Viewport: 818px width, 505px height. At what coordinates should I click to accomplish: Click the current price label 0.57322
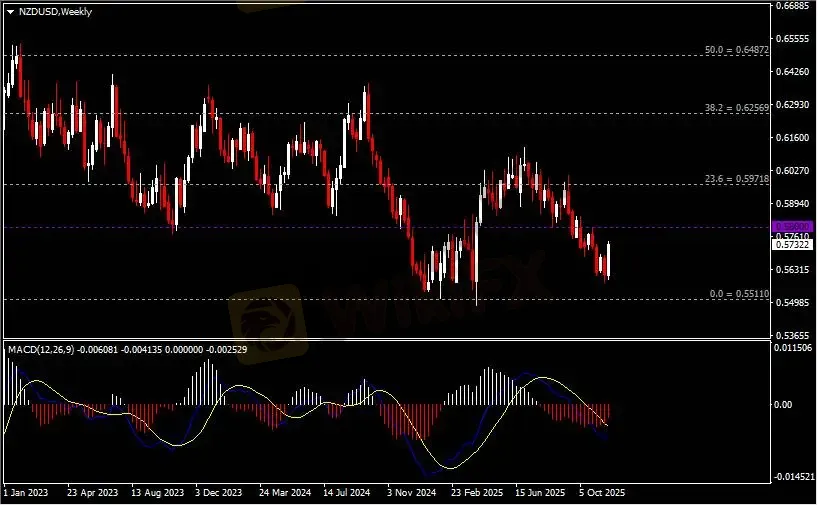(792, 244)
